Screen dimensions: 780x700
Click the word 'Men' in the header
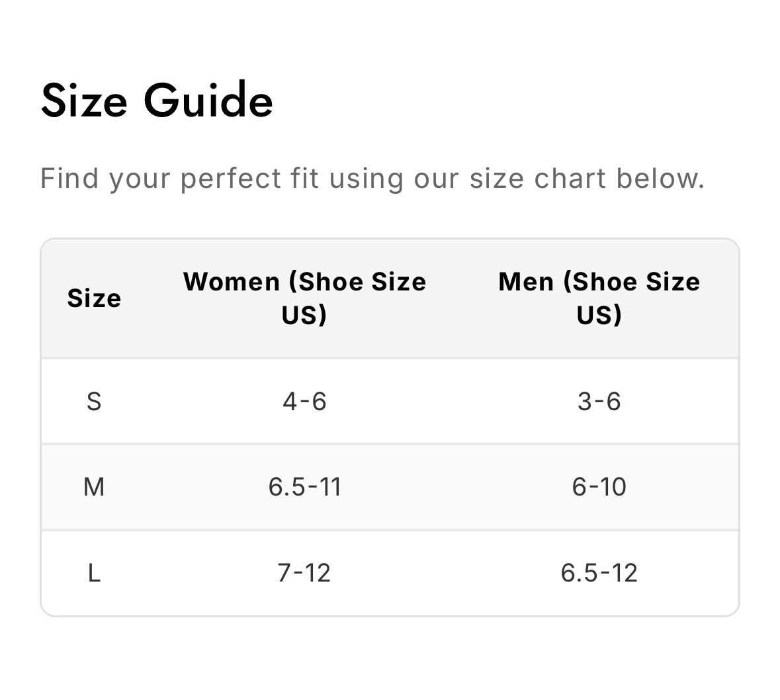click(525, 282)
